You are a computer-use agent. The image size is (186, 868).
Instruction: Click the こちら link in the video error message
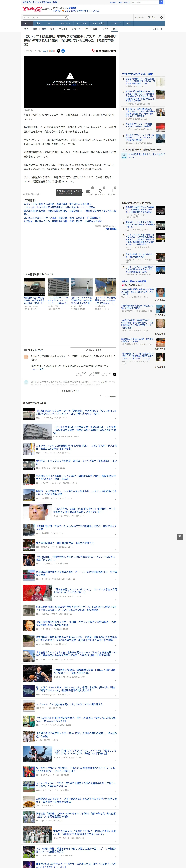tap(74, 85)
